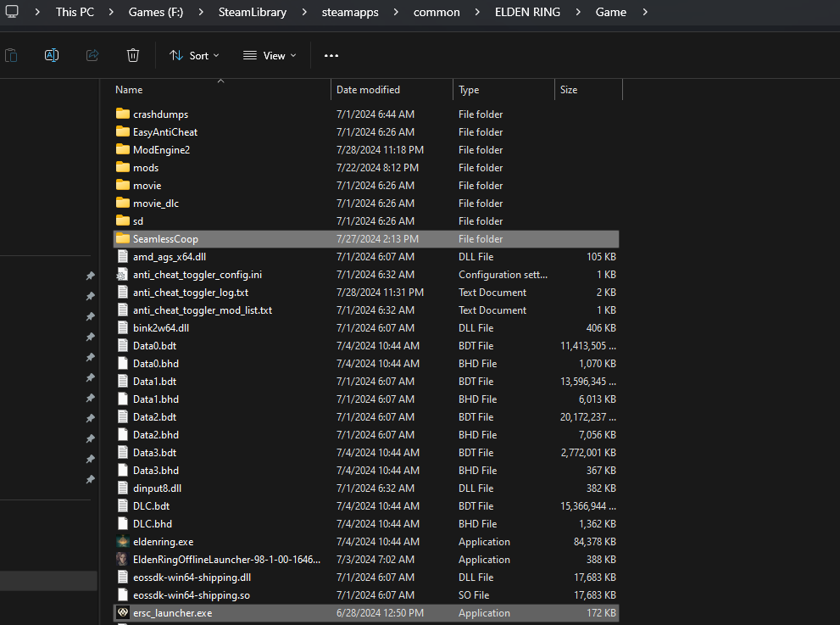
Task: Navigate to common breadcrumb
Action: click(437, 12)
